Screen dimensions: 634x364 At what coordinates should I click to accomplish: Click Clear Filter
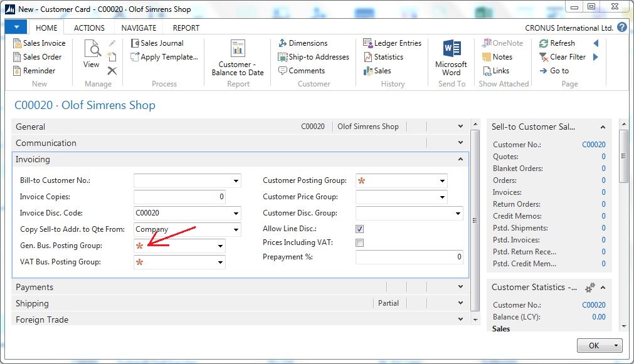coord(563,56)
